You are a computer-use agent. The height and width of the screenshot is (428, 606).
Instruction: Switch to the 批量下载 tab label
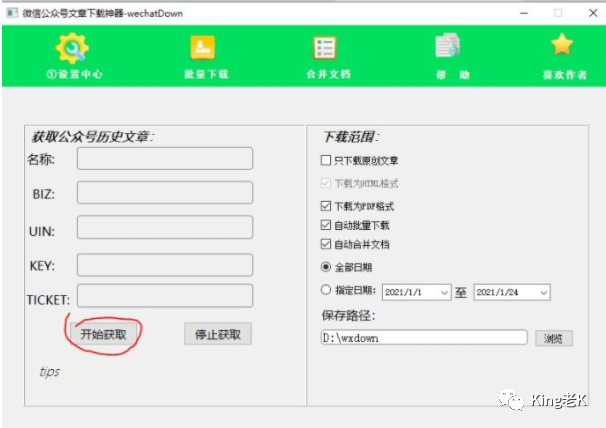(x=206, y=74)
